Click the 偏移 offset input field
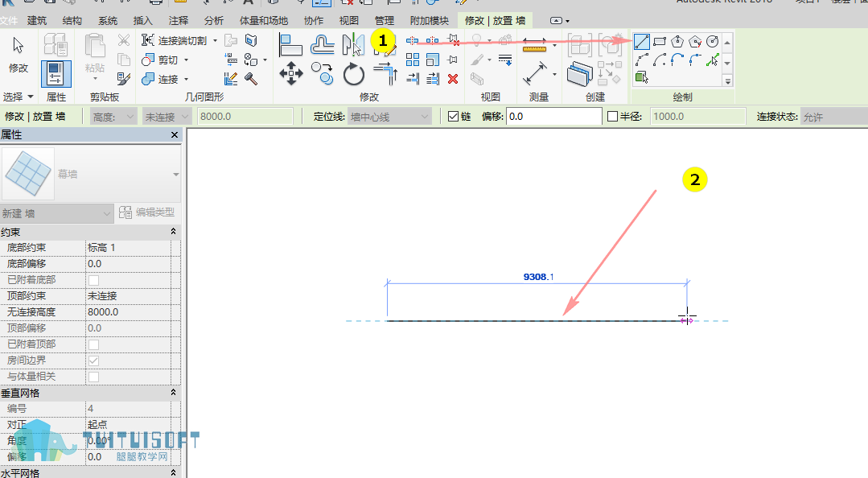 tap(553, 117)
